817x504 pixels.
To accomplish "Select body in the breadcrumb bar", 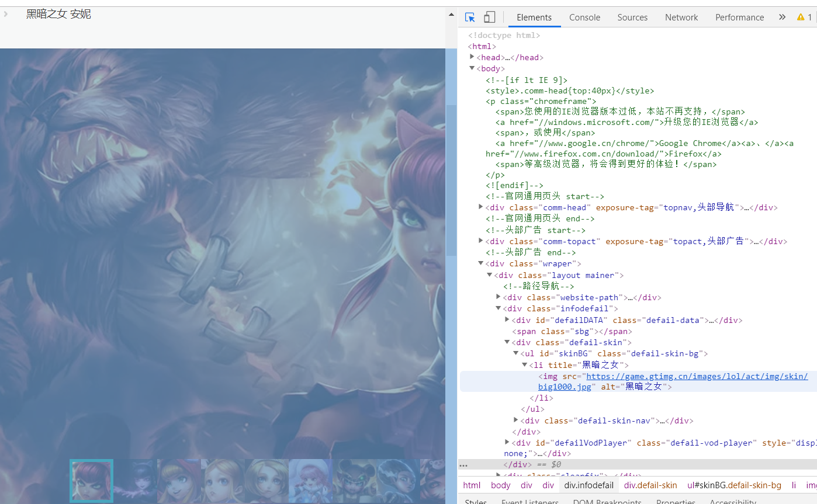I will (x=500, y=485).
